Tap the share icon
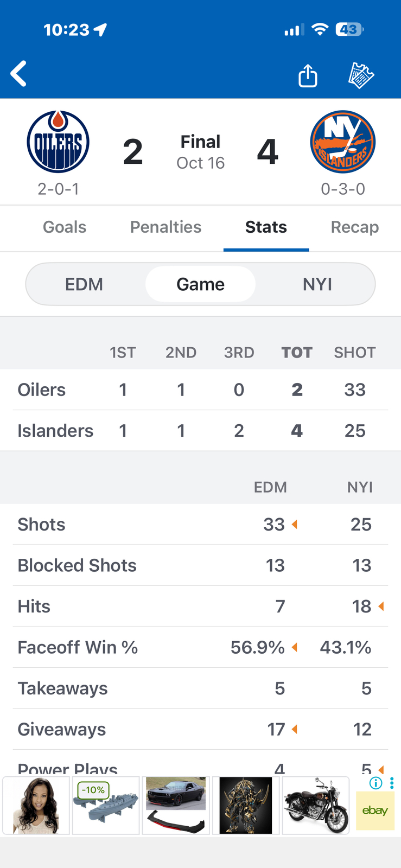Image resolution: width=401 pixels, height=868 pixels. [x=308, y=75]
